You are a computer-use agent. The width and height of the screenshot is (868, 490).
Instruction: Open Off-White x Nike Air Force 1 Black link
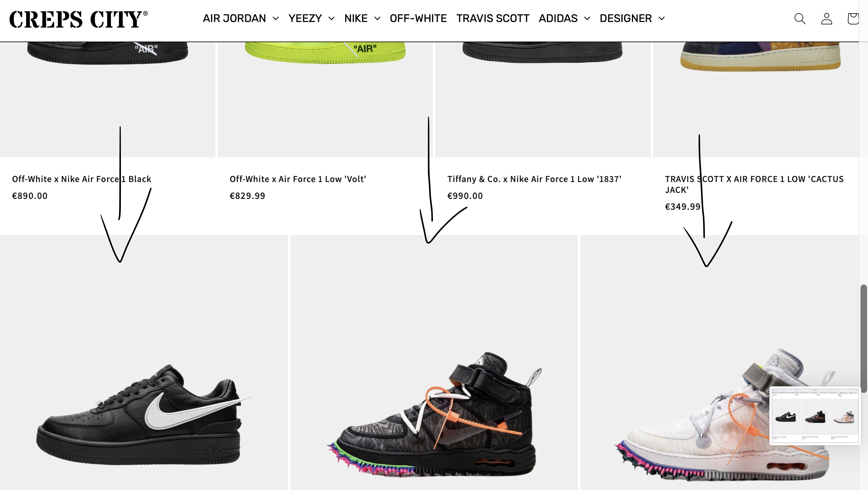pyautogui.click(x=81, y=179)
